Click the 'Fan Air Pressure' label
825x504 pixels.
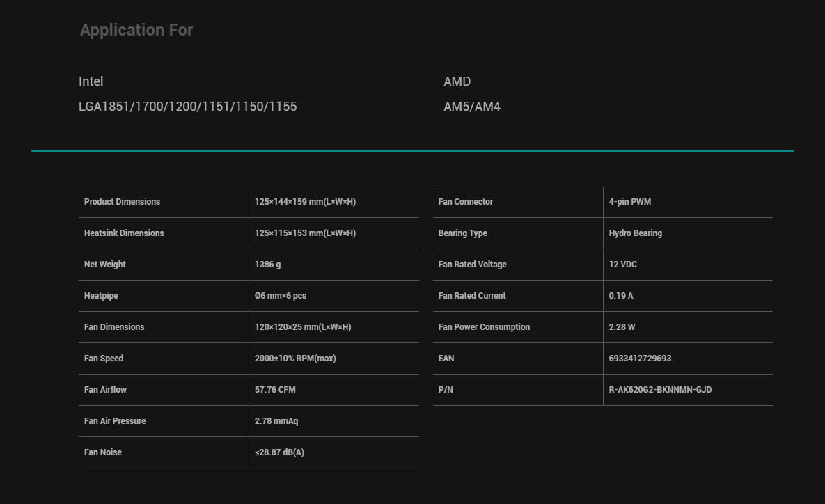click(x=116, y=421)
